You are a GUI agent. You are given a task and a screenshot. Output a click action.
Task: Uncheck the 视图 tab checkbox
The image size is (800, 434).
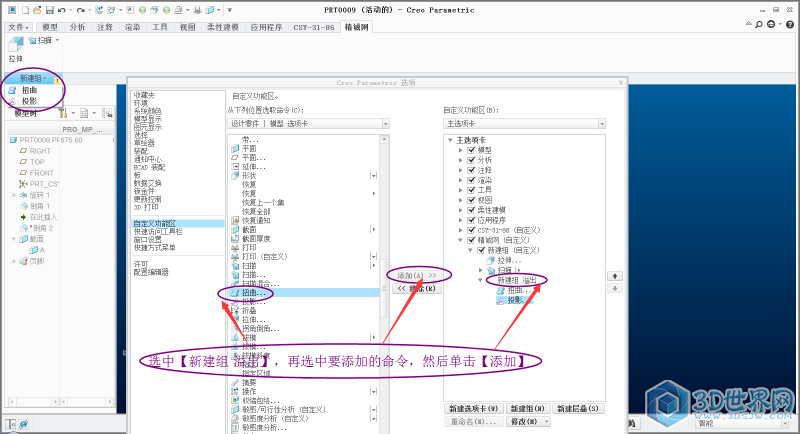pyautogui.click(x=471, y=200)
